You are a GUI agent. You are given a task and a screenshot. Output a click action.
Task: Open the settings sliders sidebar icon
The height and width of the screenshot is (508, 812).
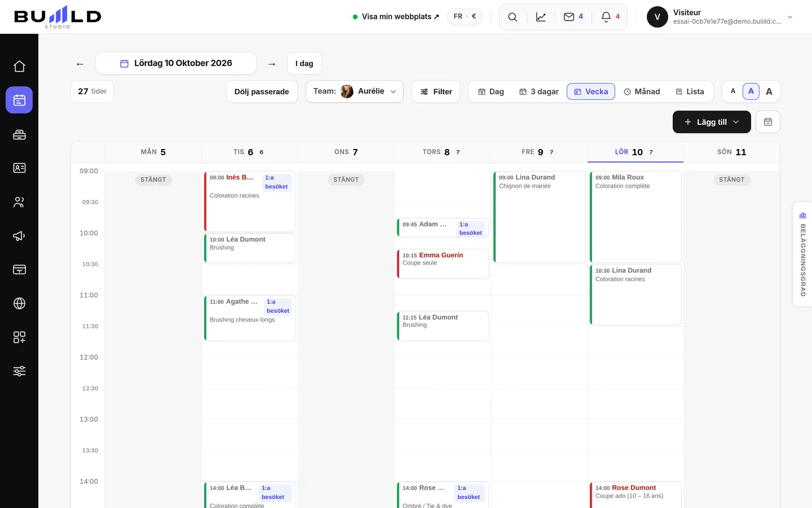(19, 371)
